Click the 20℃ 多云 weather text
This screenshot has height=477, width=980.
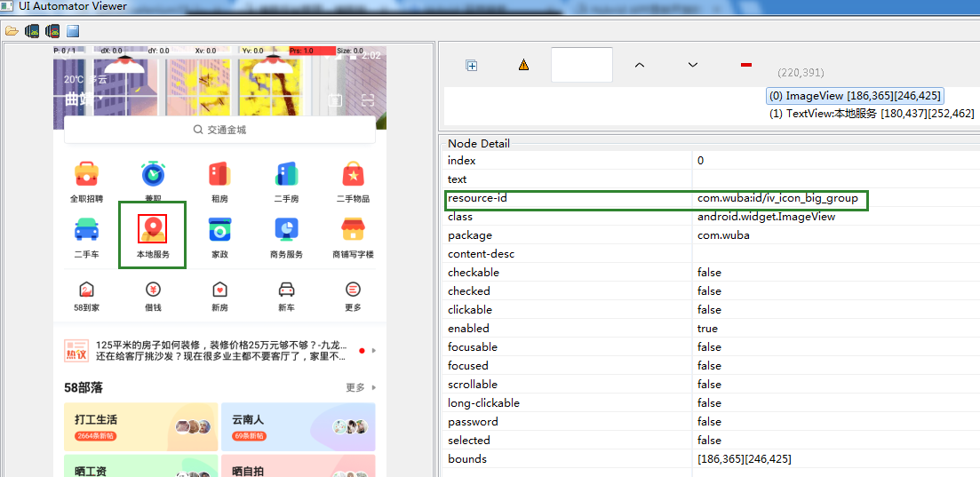tap(85, 80)
